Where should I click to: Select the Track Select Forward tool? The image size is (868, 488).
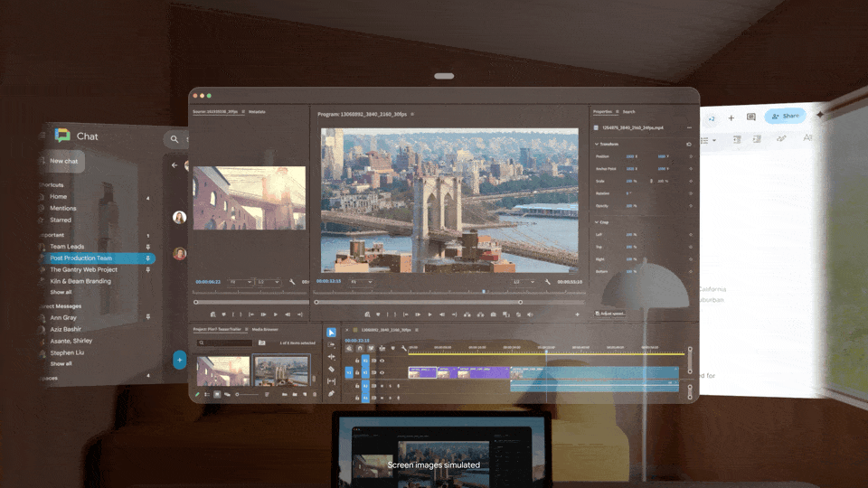point(331,344)
